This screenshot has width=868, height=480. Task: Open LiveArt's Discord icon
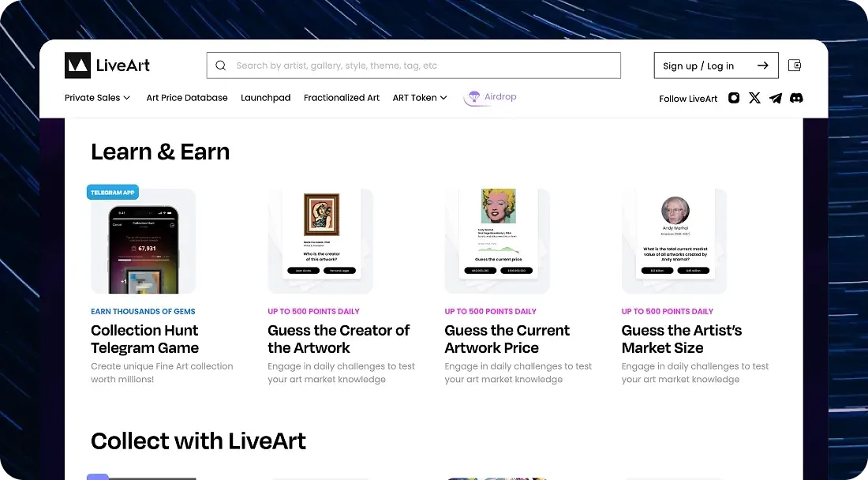796,98
